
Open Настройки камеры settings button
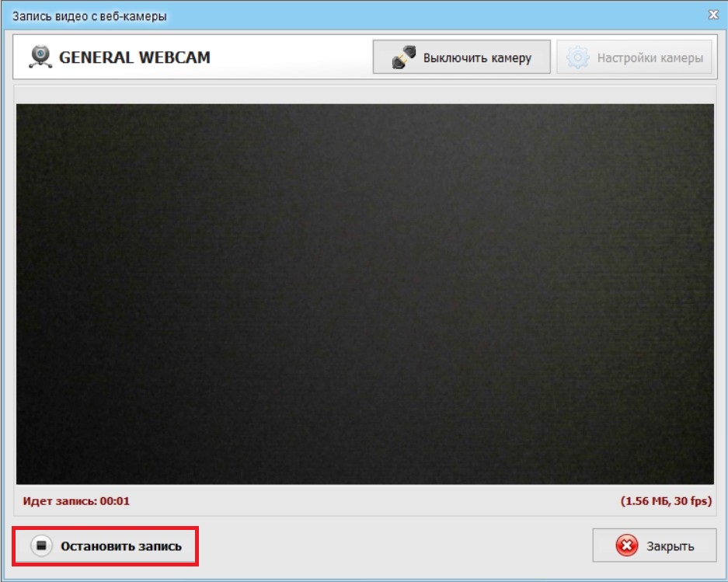click(x=634, y=58)
